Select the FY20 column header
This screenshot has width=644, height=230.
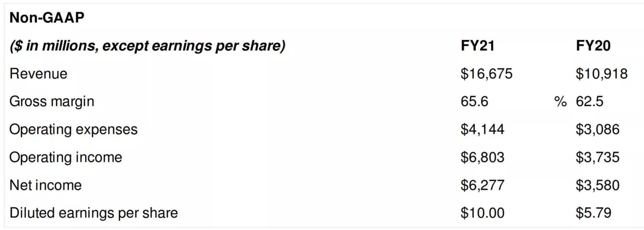[593, 46]
